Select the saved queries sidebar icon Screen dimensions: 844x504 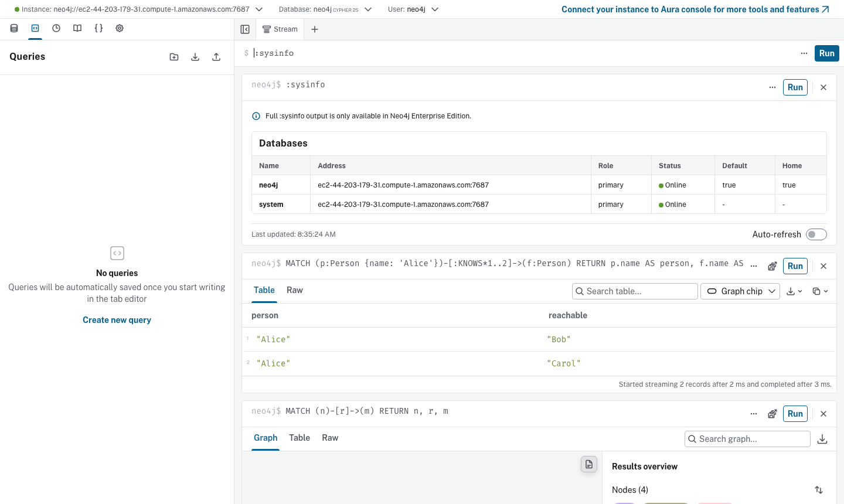35,28
